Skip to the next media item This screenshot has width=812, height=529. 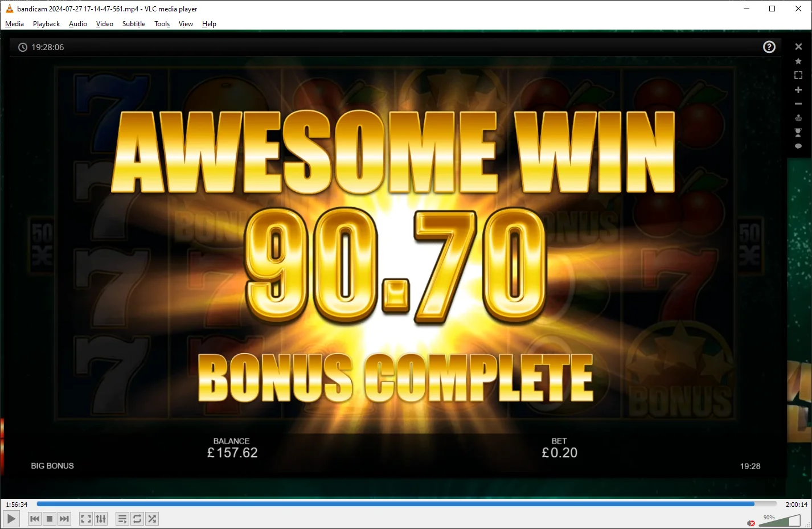tap(64, 519)
